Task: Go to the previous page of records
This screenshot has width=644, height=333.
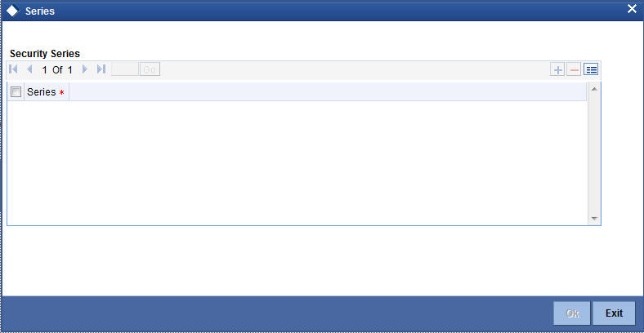Action: 29,69
